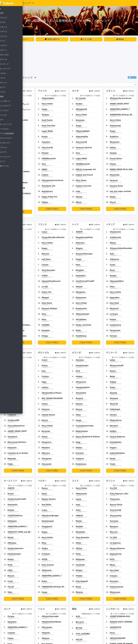Viewport: 138px width, 644px height.
Task: Click 21位以下を見る under アメリカ
Action: coord(52,209)
